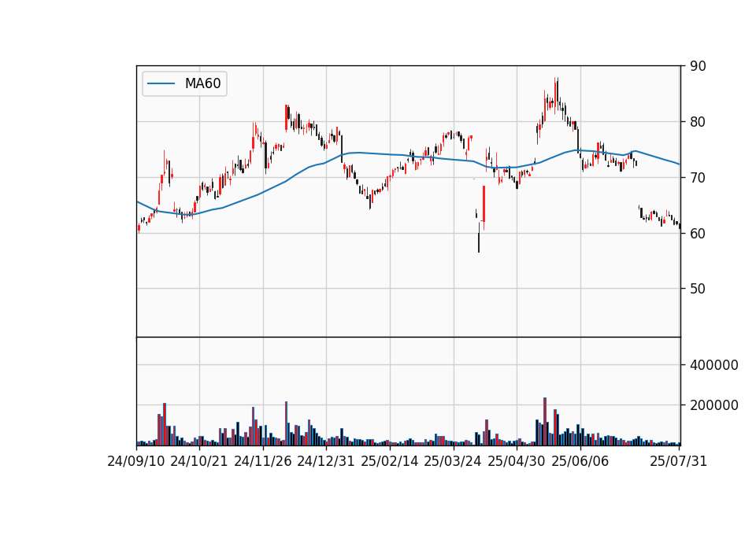The height and width of the screenshot is (543, 756).
Task: Click the 25/03/24 date label
Action: [453, 461]
